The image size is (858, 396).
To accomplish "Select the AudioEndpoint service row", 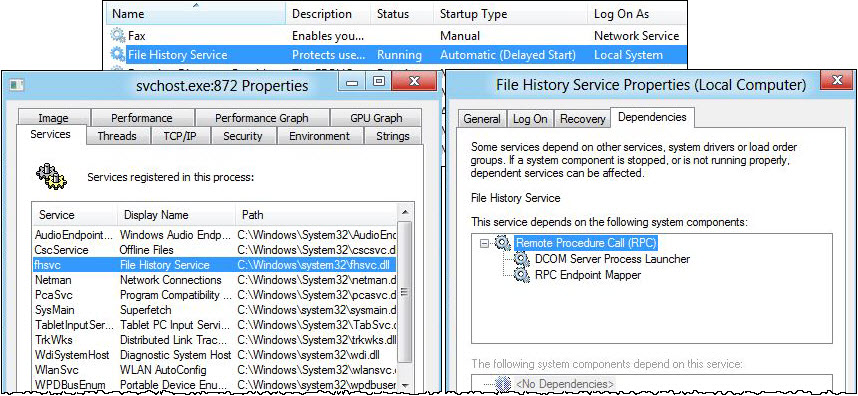I will (214, 235).
